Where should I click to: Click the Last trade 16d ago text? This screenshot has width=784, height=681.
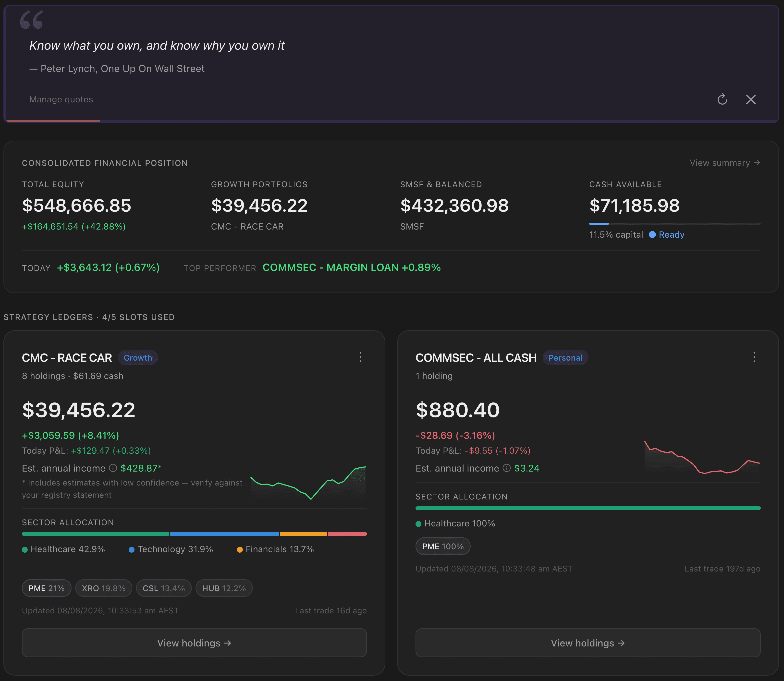click(331, 611)
